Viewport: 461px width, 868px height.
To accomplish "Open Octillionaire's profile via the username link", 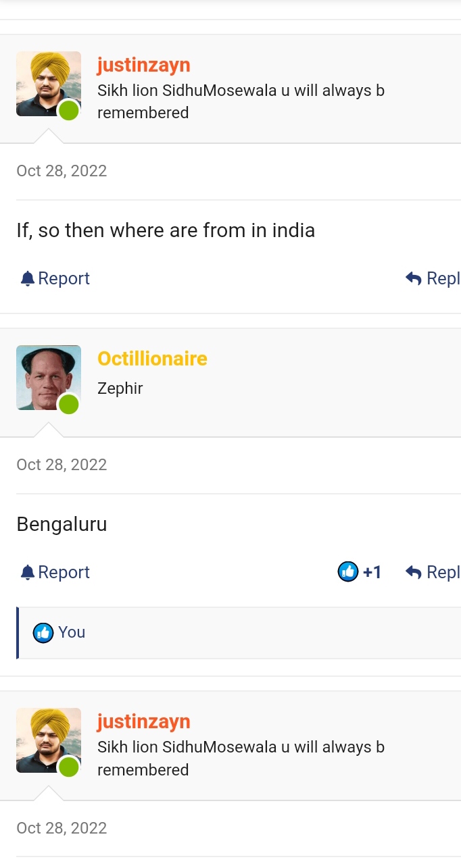I will (x=152, y=359).
